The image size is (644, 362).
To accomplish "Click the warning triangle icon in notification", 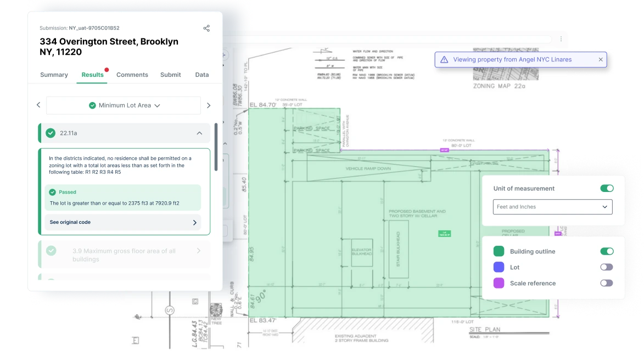I will [x=444, y=60].
